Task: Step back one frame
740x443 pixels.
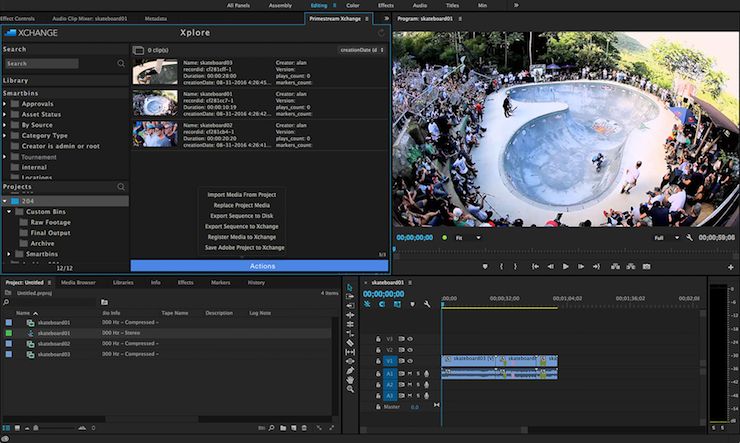Action: (x=550, y=267)
